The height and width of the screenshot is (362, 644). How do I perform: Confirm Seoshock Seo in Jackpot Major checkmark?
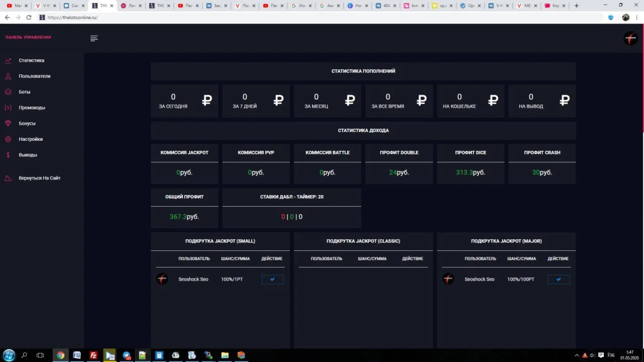(x=558, y=280)
